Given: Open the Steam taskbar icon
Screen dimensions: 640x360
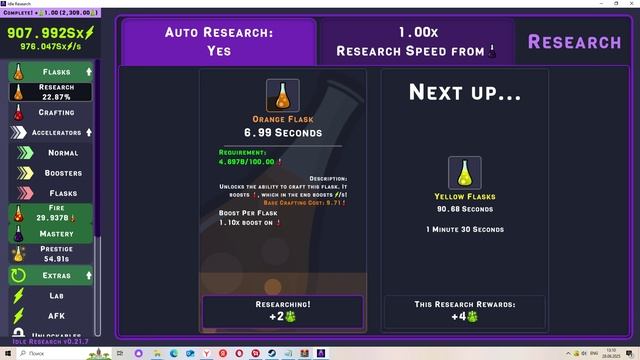Looking at the screenshot, I should 272,353.
